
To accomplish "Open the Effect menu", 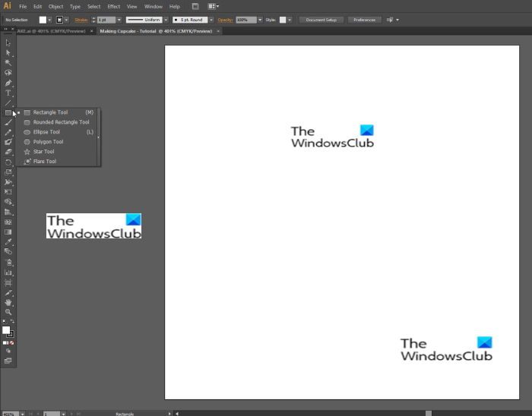I will (x=114, y=6).
